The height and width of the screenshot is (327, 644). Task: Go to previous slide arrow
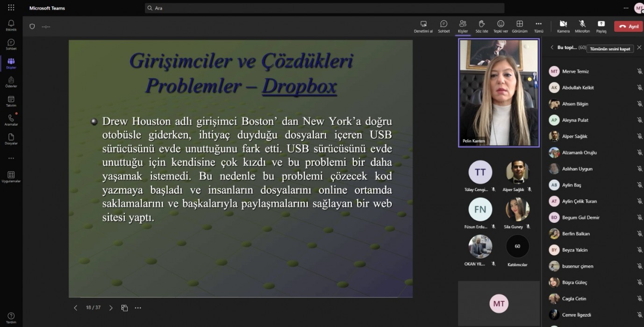76,308
